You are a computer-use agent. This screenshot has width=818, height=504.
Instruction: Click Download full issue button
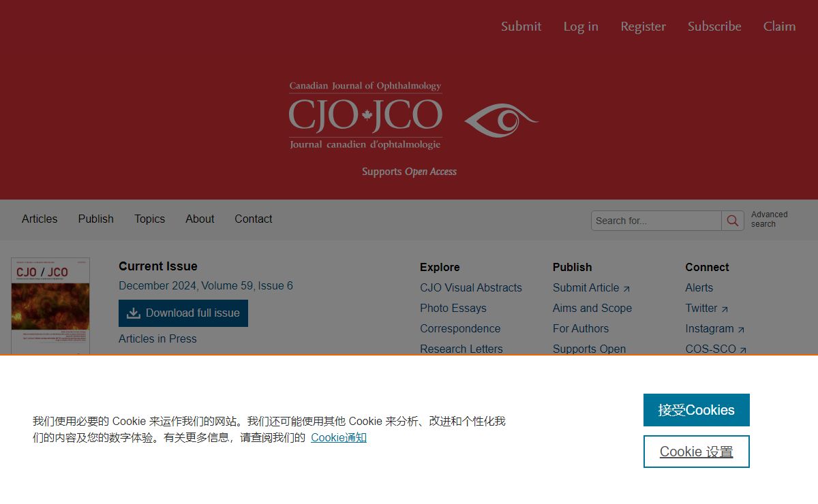183,313
